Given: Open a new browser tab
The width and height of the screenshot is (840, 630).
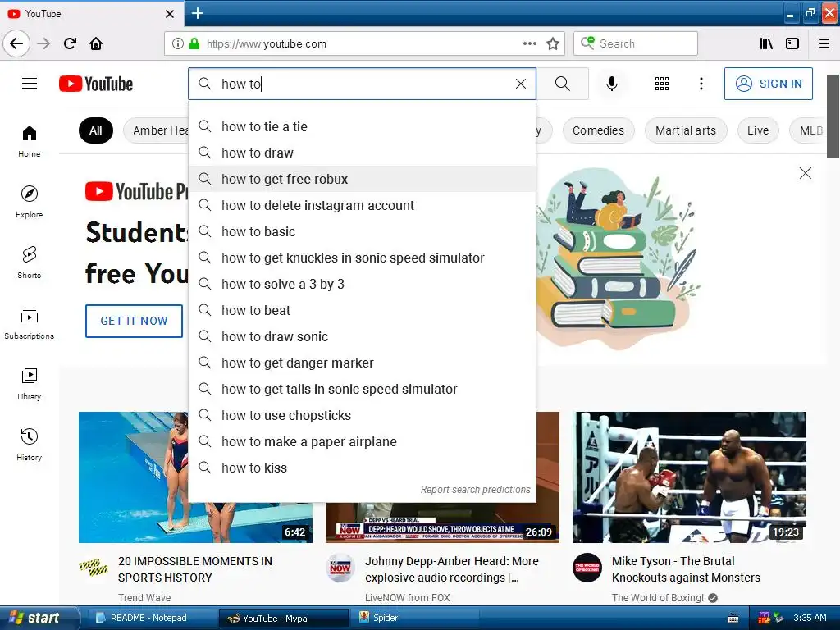Looking at the screenshot, I should (197, 13).
